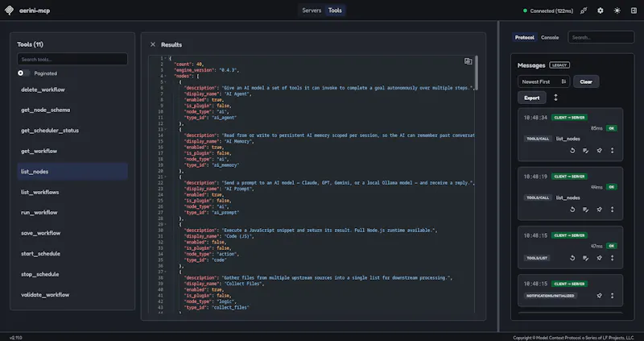Expand the NOTIFICATIONS/INITIALIZED message details

(x=612, y=295)
